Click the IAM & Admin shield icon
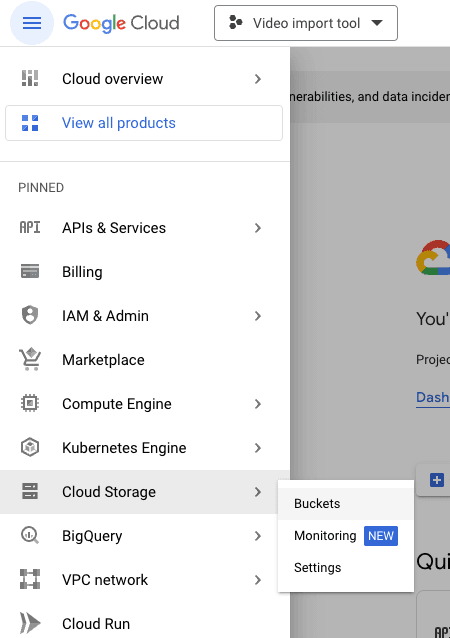The height and width of the screenshot is (638, 450). pos(30,315)
